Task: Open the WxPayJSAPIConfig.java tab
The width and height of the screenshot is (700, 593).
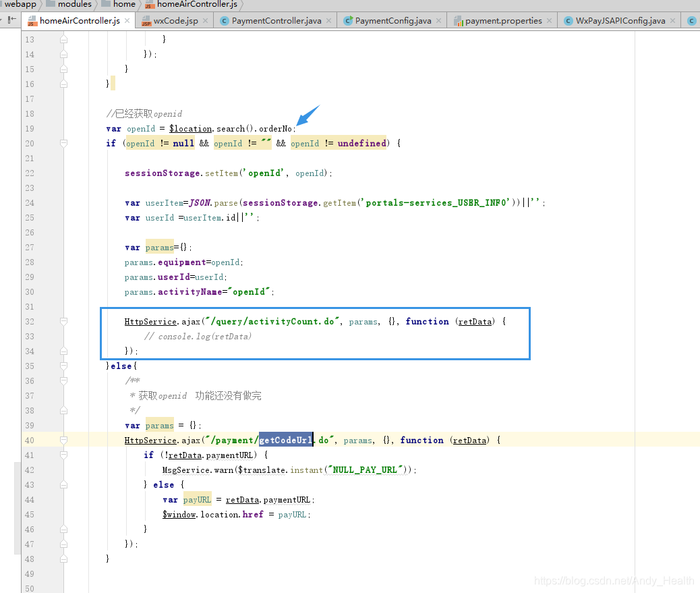Action: pyautogui.click(x=620, y=20)
